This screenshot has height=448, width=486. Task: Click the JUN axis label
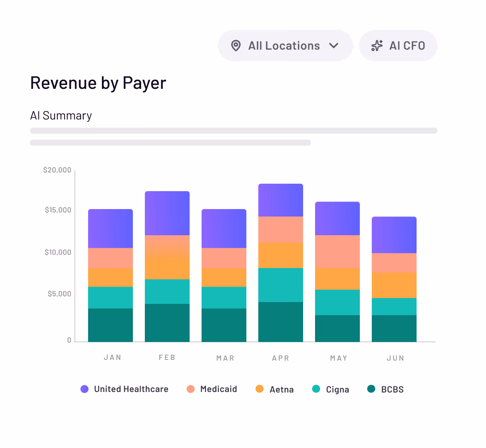[x=395, y=358]
